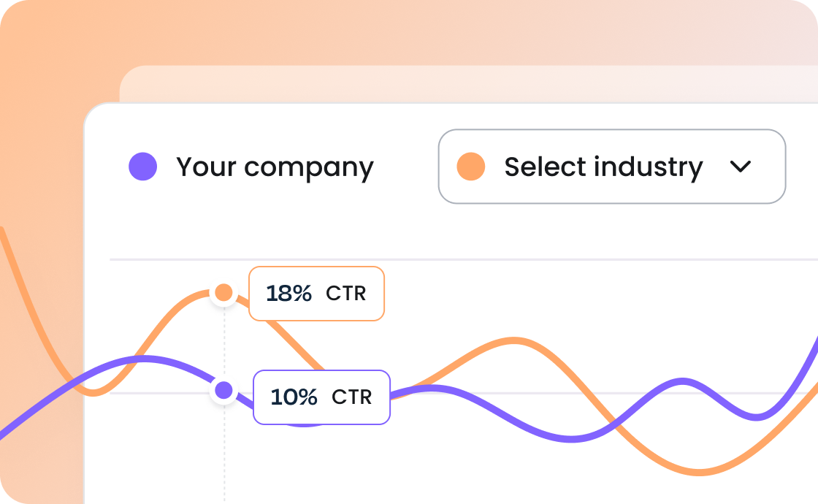This screenshot has height=504, width=818.
Task: Open the Select industry dropdown
Action: pyautogui.click(x=611, y=167)
